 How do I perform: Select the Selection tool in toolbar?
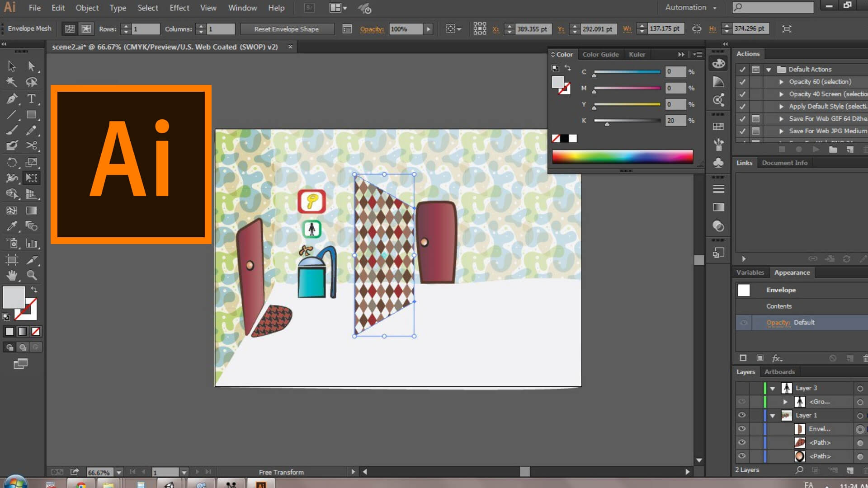pos(11,66)
